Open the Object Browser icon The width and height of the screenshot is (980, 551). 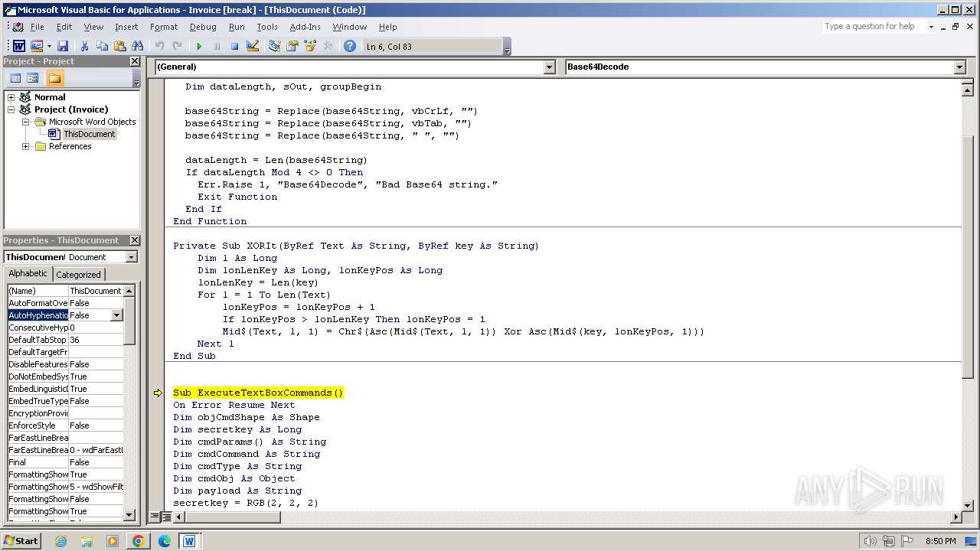[x=309, y=47]
